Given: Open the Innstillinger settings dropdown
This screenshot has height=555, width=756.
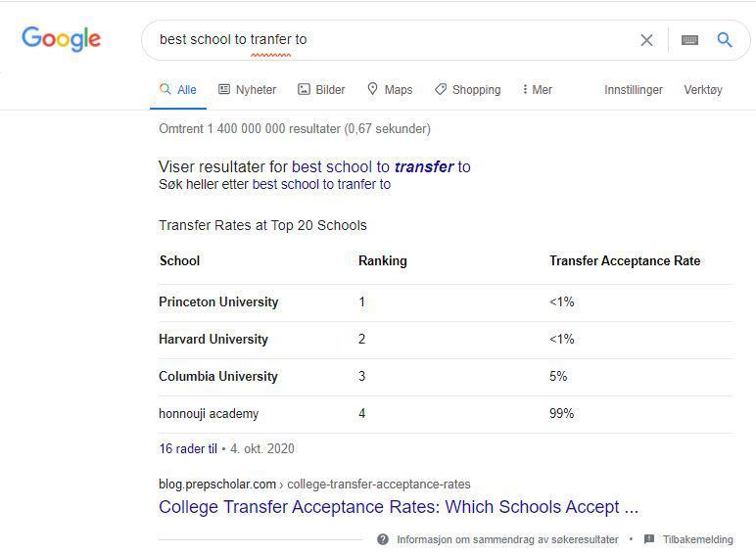Looking at the screenshot, I should 634,89.
